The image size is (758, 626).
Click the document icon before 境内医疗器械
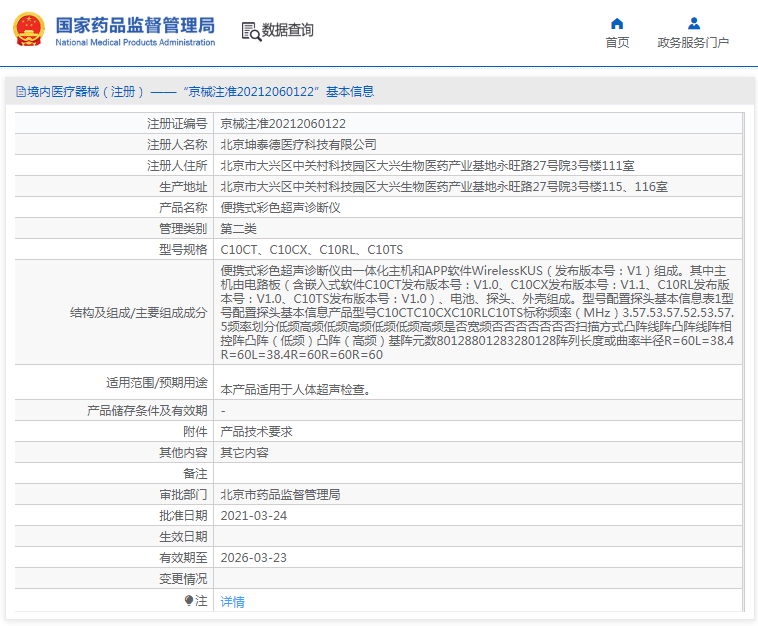20,92
